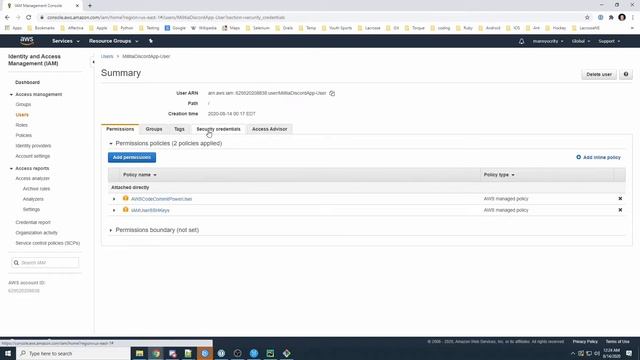Open Credential report in the sidebar

pos(33,222)
